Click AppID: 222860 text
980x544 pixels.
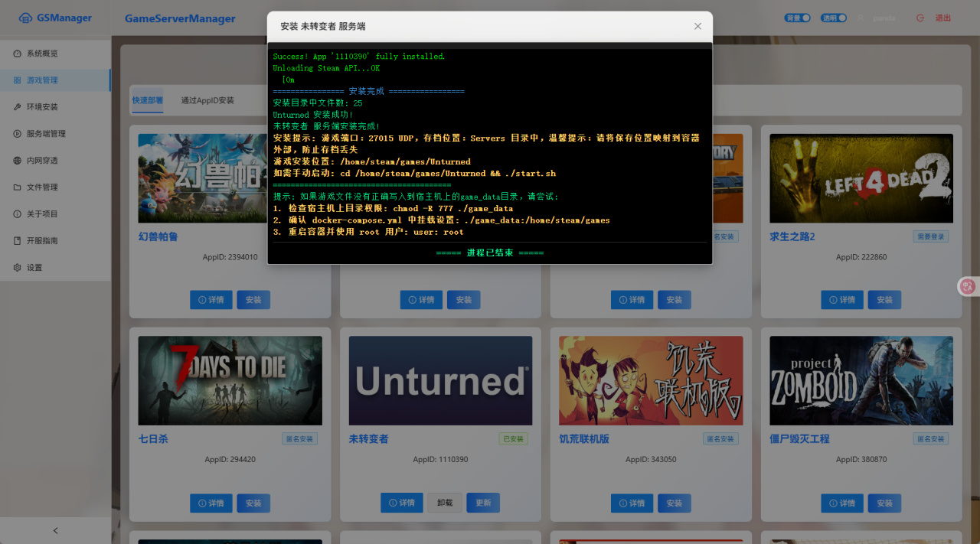[861, 257]
